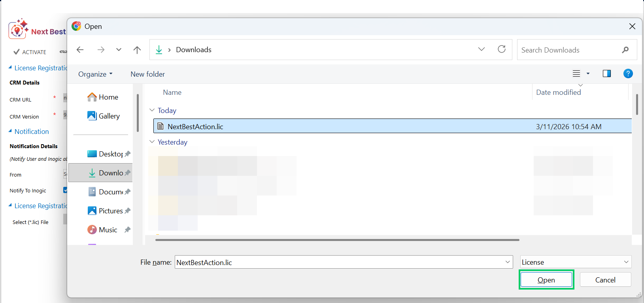Click the ACTIVATE tab
The image size is (644, 303).
30,52
